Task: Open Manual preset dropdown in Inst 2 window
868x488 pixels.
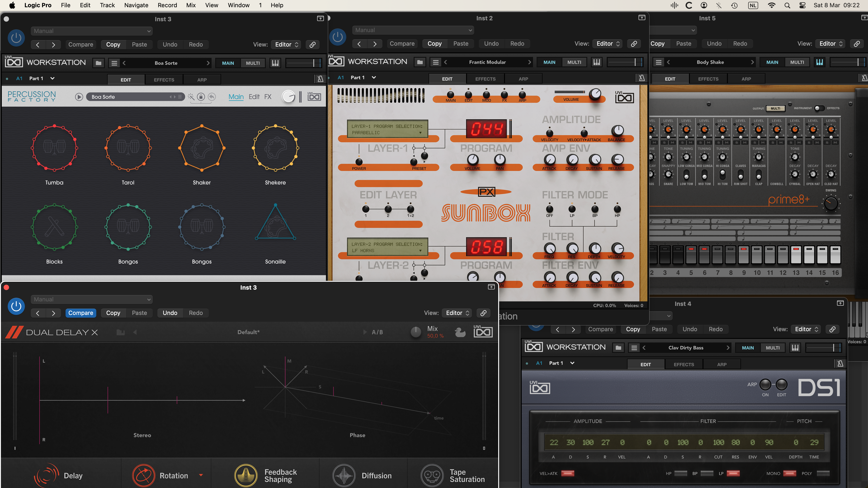Action: coord(413,30)
